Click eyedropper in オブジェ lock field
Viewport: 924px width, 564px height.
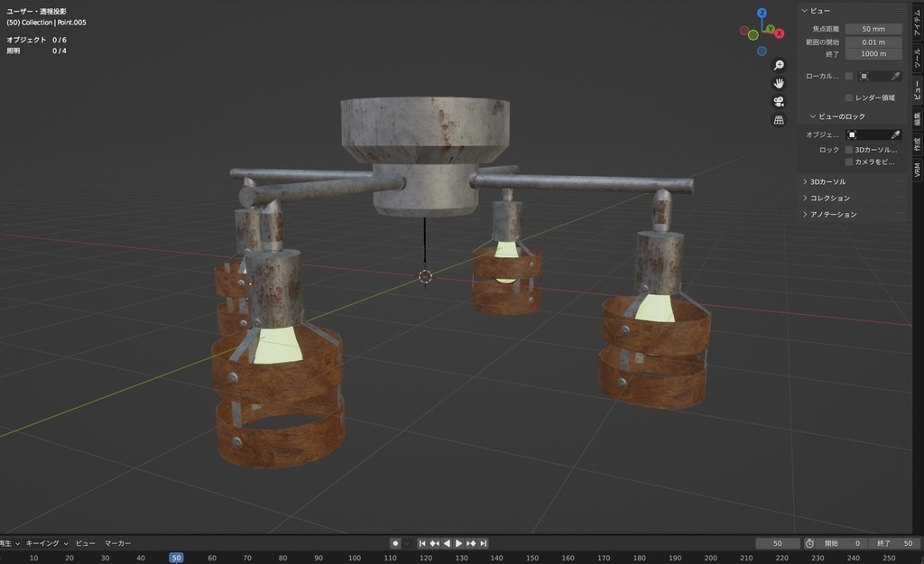tap(895, 135)
